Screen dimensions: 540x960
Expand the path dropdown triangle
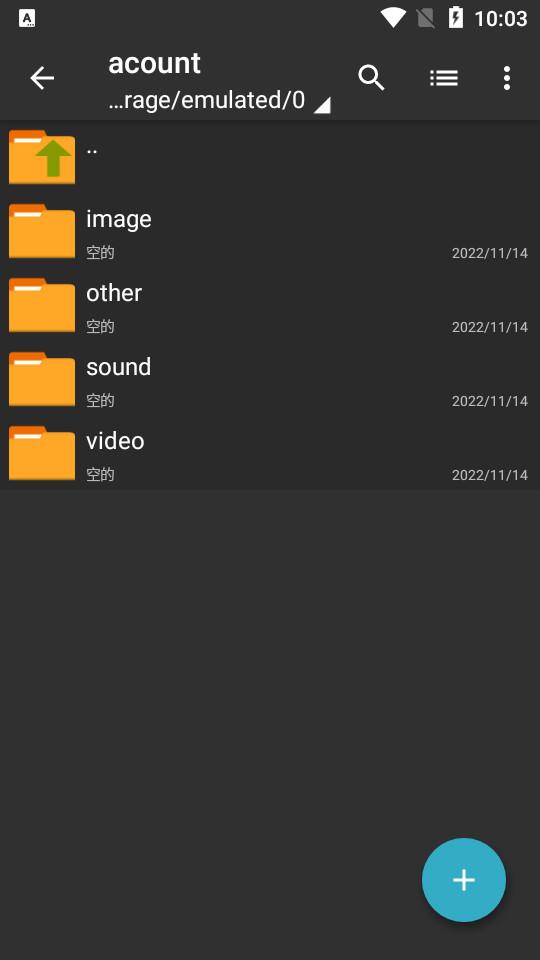[x=322, y=105]
